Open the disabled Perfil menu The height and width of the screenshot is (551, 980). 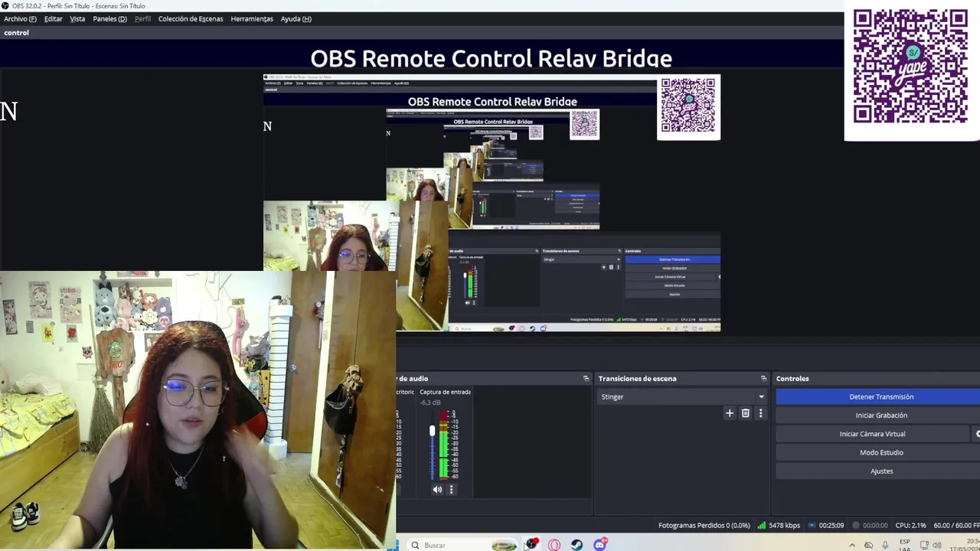point(142,18)
